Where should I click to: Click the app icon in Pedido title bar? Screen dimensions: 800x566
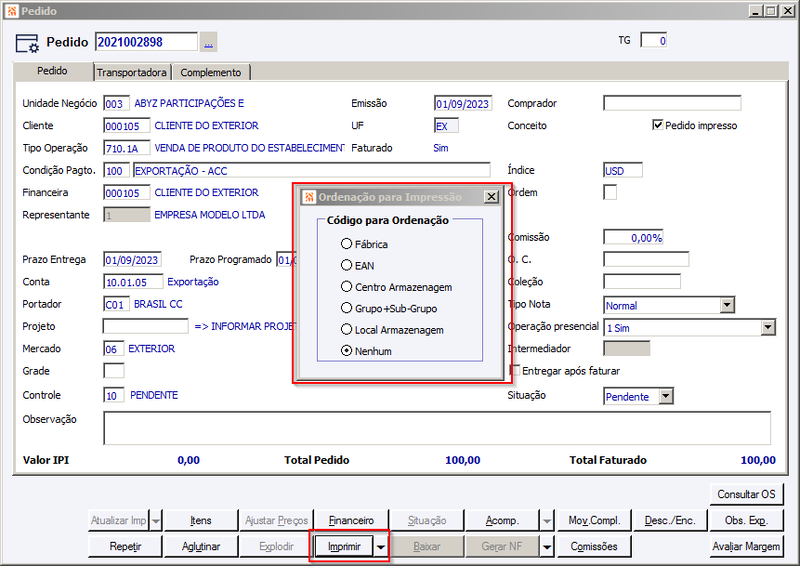coord(12,11)
